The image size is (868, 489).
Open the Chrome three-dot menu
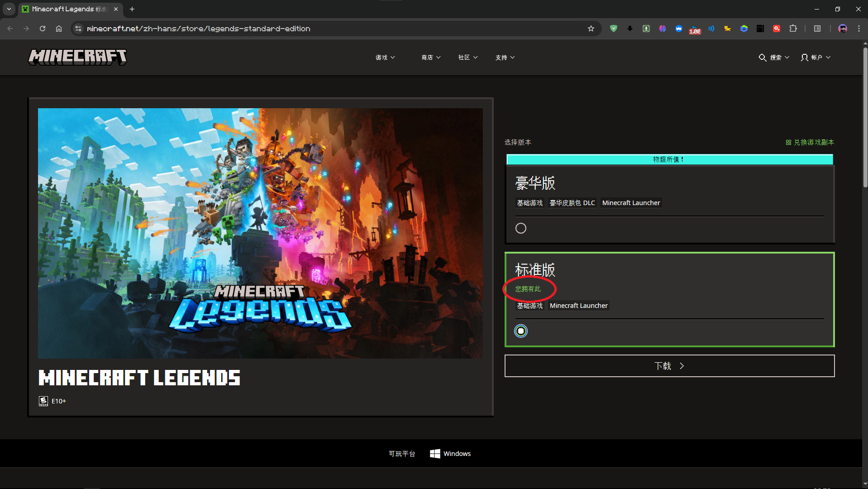click(859, 29)
